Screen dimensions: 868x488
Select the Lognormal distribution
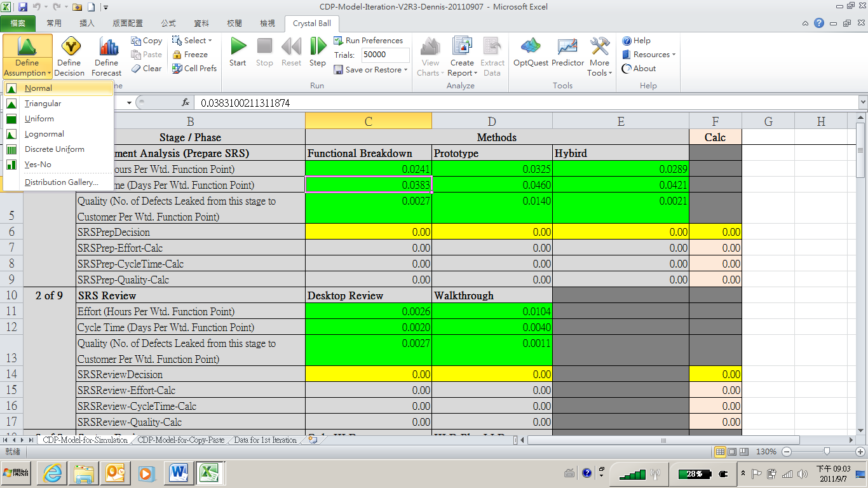58,134
